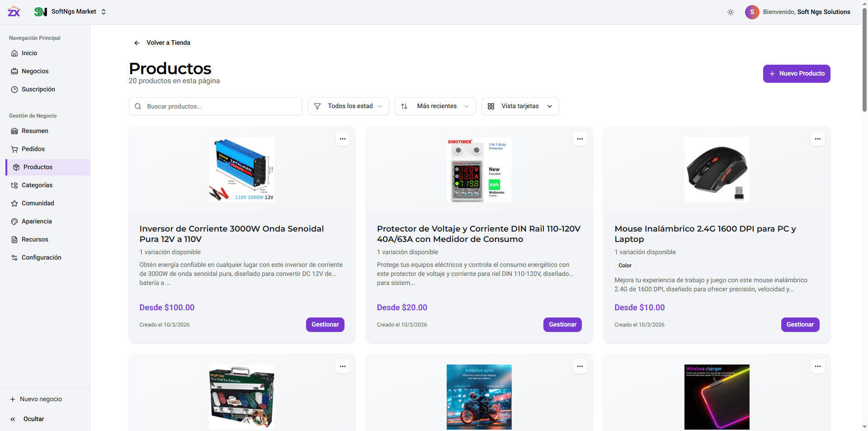Select Inicio in the sidebar navigation

29,53
